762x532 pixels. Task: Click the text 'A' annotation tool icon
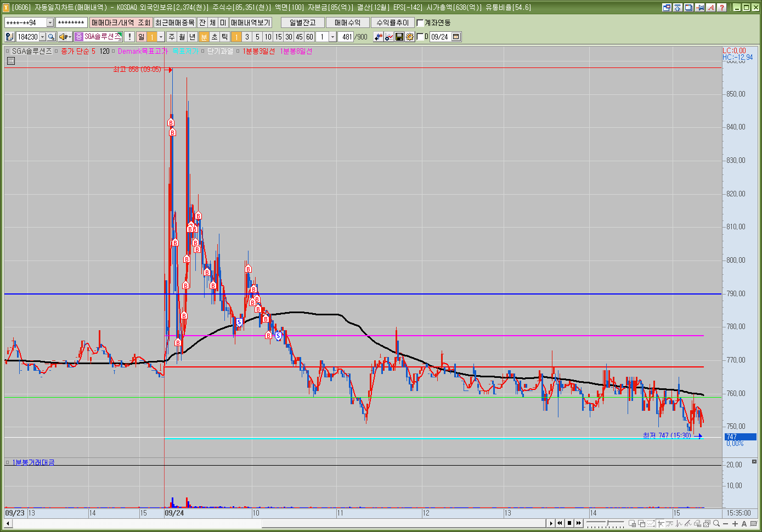coord(744,524)
